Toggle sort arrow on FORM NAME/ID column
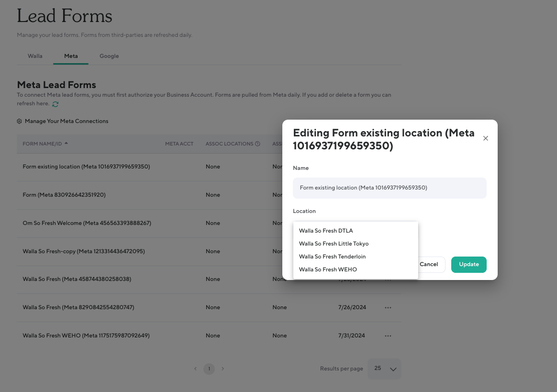The image size is (557, 392). (66, 143)
